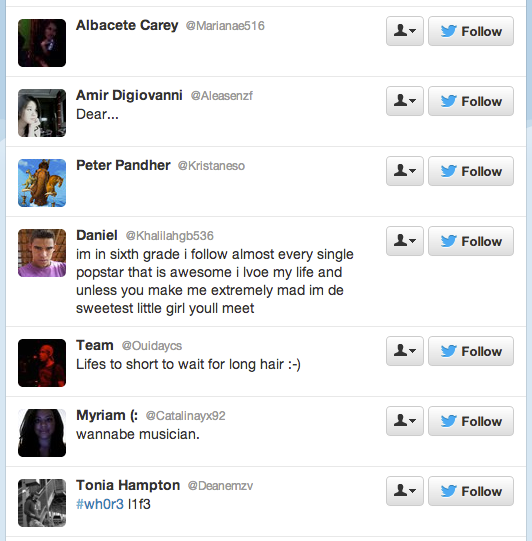
Task: Follow Myriam (: account
Action: [471, 421]
